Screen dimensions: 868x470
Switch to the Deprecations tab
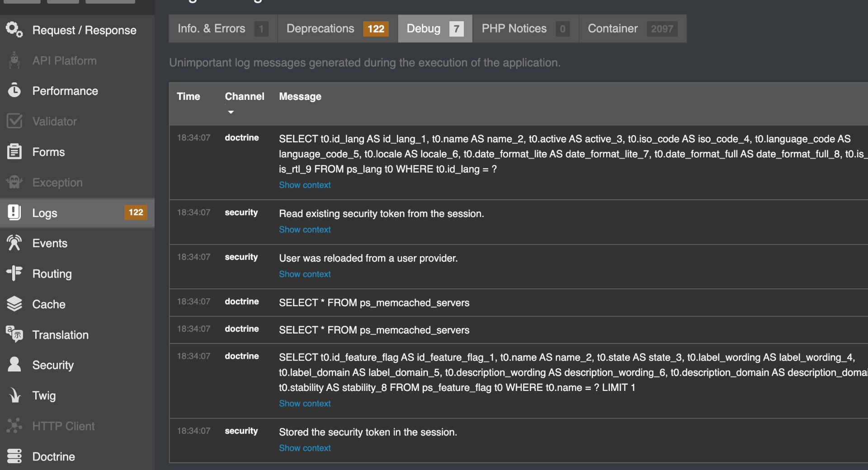click(x=337, y=29)
